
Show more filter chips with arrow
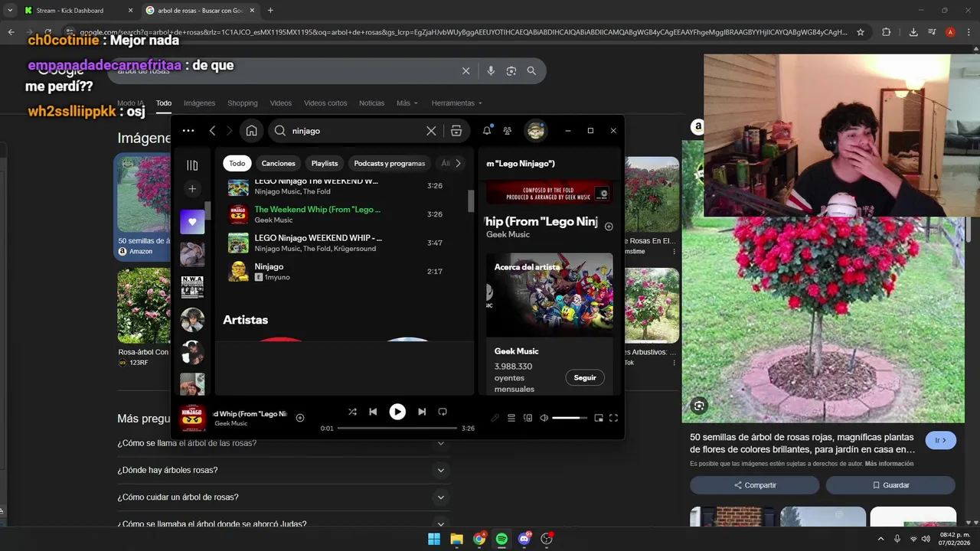pyautogui.click(x=458, y=163)
